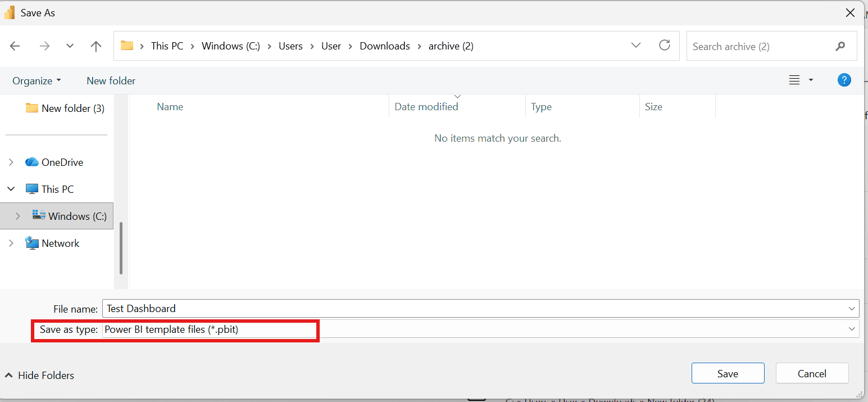Screen dimensions: 868x402
Task: Select New folder (3) in sidebar
Action: 72,109
